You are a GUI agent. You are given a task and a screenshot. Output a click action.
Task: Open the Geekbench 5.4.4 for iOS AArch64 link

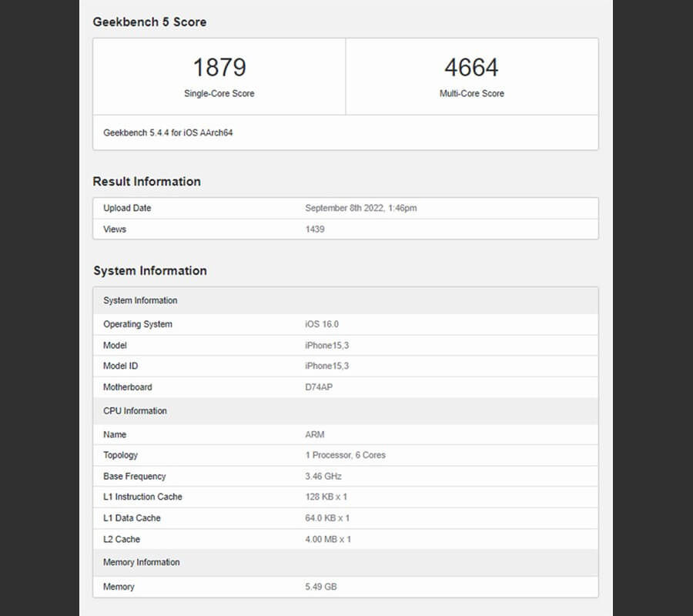(x=169, y=132)
